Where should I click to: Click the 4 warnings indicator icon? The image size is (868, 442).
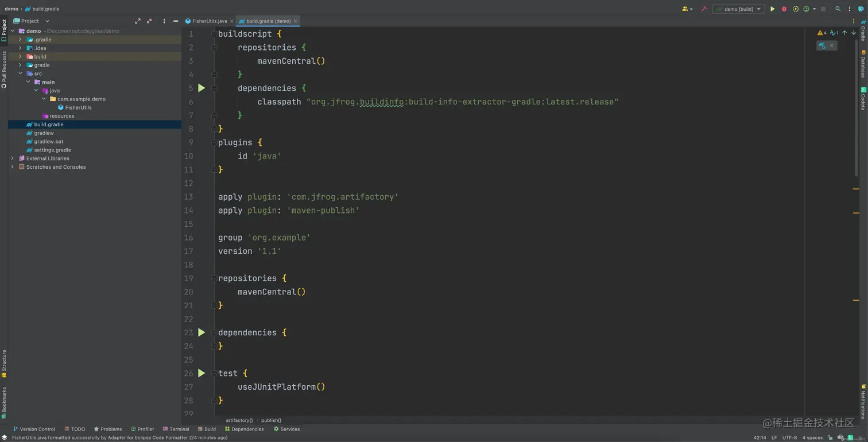point(822,33)
